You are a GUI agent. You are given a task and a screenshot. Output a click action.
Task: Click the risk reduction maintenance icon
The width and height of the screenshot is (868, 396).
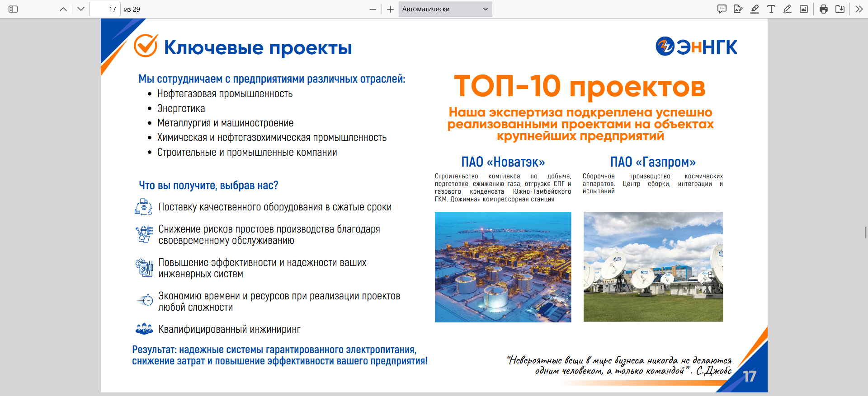pos(144,234)
